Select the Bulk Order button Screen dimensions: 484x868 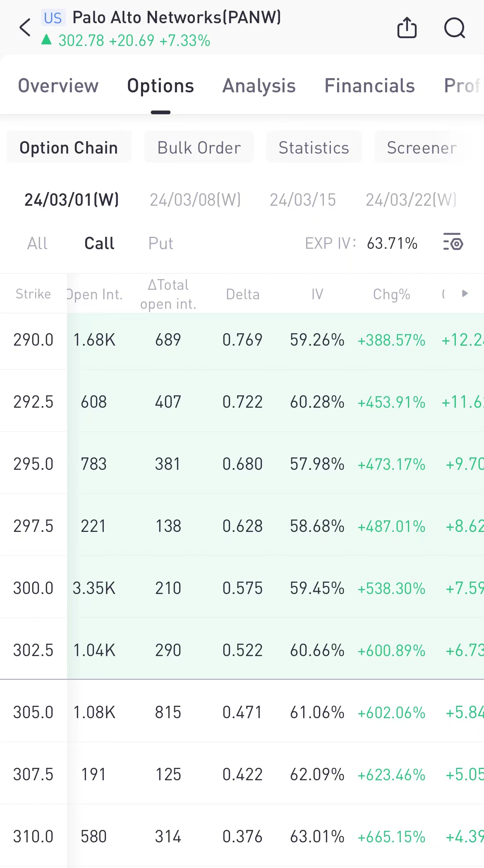point(199,147)
